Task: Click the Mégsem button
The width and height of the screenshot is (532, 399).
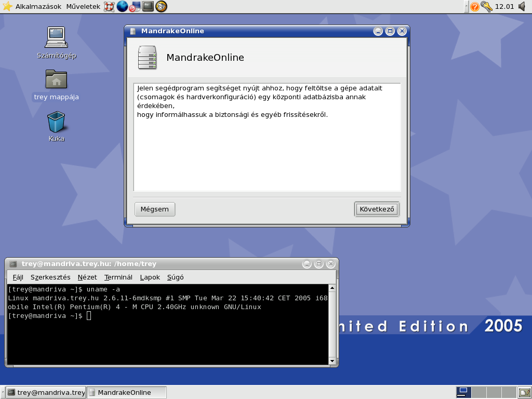Action: point(155,209)
